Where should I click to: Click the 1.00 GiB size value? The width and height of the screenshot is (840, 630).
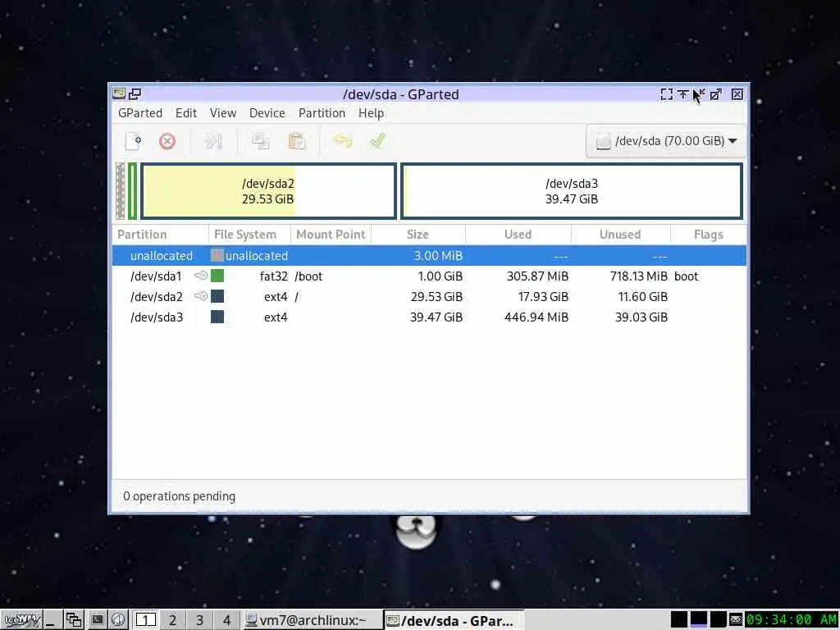click(x=441, y=276)
